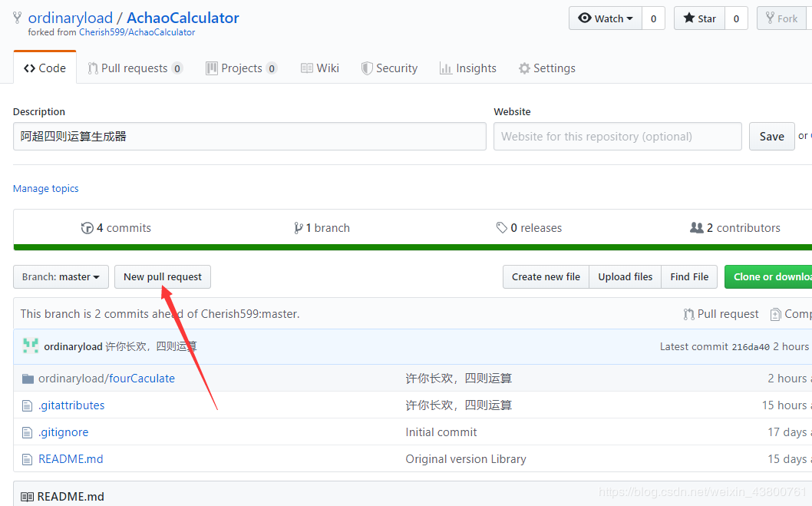
Task: Click the Find File button
Action: coord(689,276)
